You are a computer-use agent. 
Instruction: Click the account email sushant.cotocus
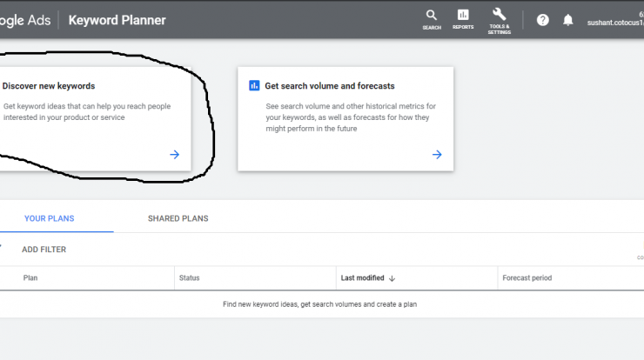click(615, 23)
